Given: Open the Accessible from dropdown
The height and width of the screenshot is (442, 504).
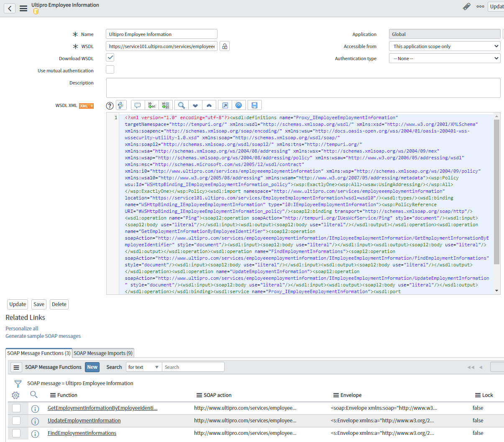Looking at the screenshot, I should coord(445,46).
